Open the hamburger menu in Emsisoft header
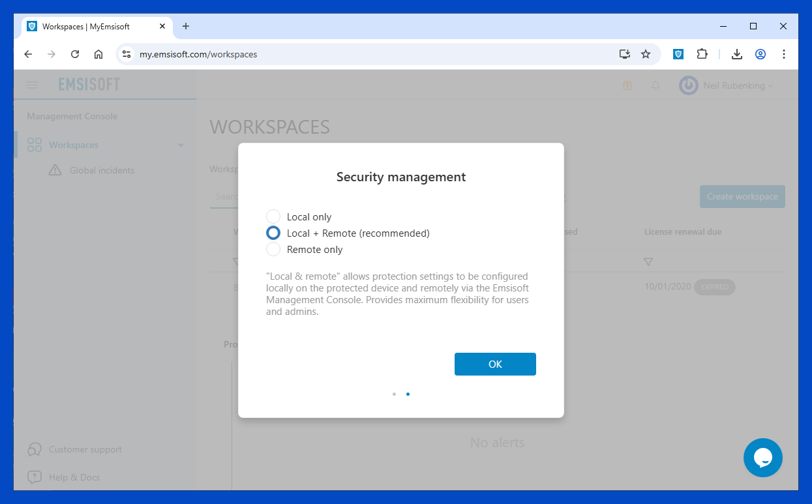812x504 pixels. pos(32,85)
